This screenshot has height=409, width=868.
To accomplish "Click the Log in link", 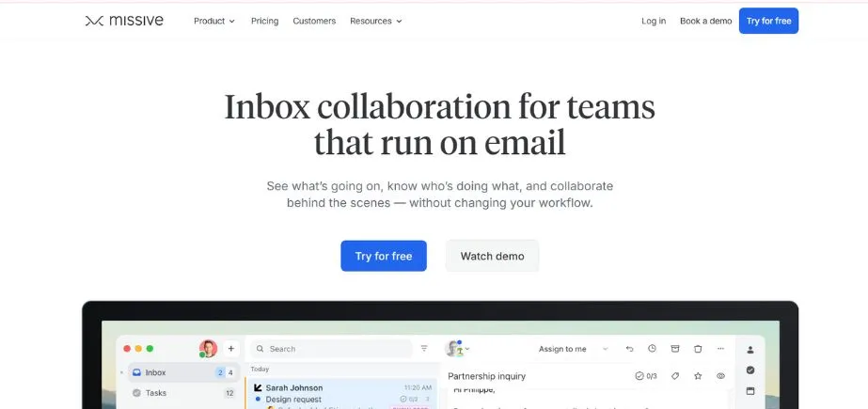I will coord(654,21).
